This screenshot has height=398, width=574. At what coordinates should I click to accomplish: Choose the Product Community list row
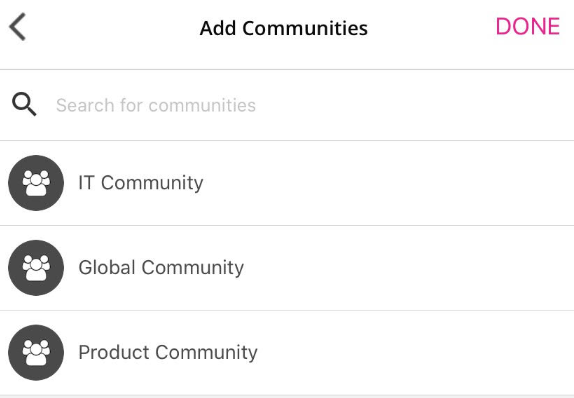(x=287, y=353)
